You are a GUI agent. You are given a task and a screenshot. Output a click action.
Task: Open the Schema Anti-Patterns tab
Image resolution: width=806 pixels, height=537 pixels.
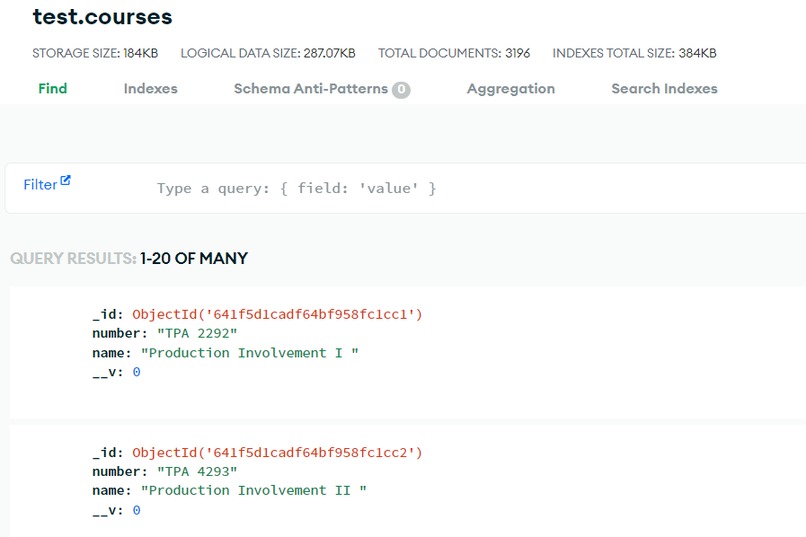coord(310,88)
